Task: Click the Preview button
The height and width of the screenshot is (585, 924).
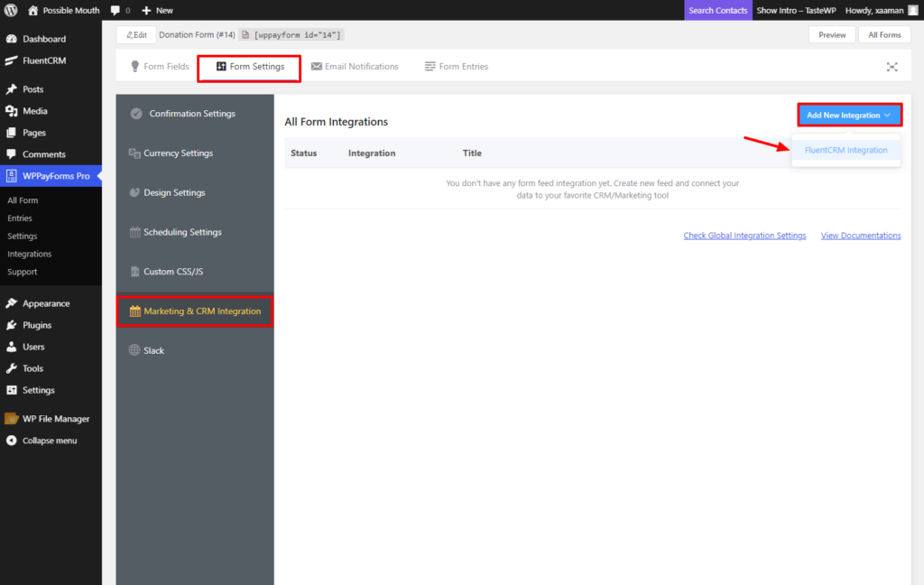Action: (832, 35)
